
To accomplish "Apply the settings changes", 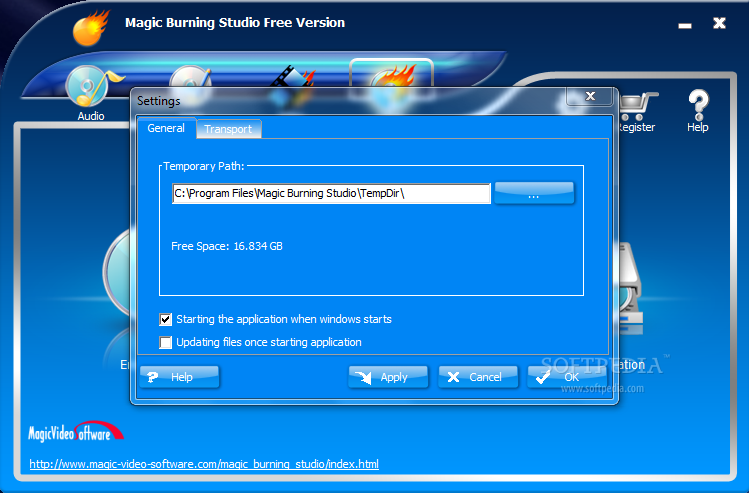I will click(x=388, y=377).
